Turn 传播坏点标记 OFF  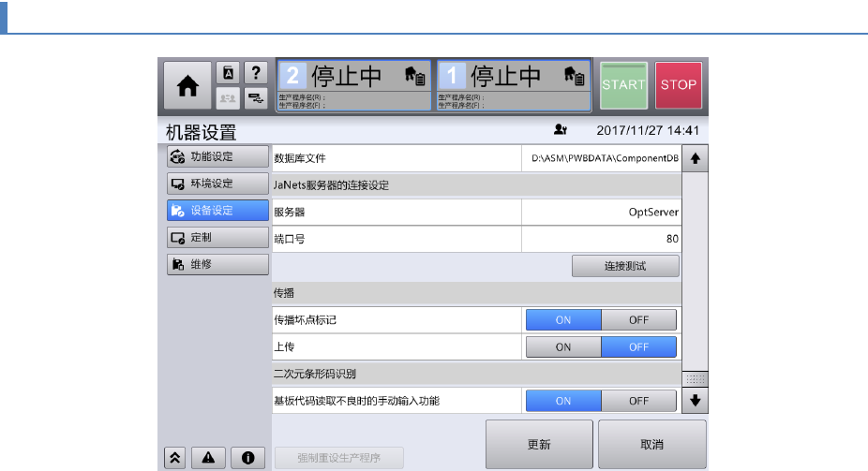[x=638, y=320]
